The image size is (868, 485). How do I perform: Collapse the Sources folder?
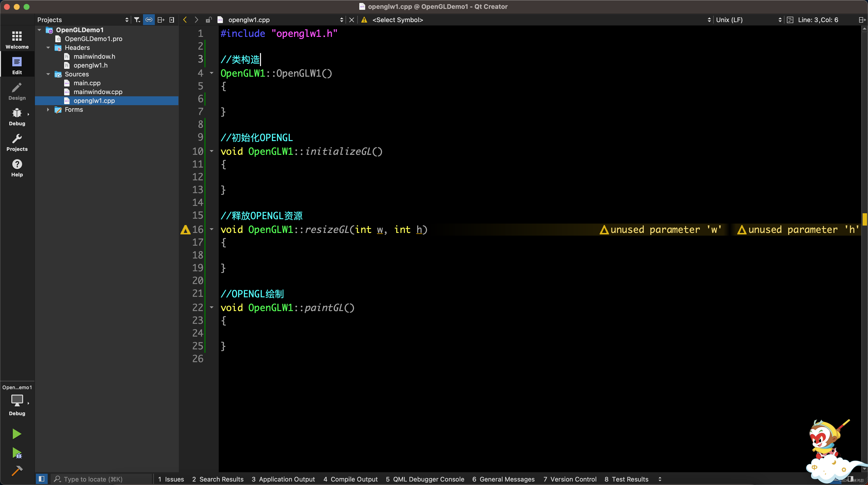(x=48, y=74)
